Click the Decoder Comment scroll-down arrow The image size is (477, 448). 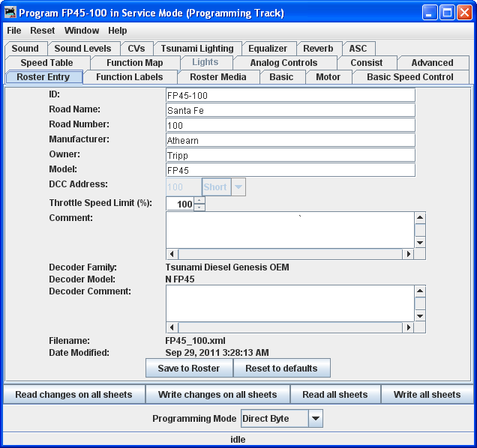pos(420,316)
